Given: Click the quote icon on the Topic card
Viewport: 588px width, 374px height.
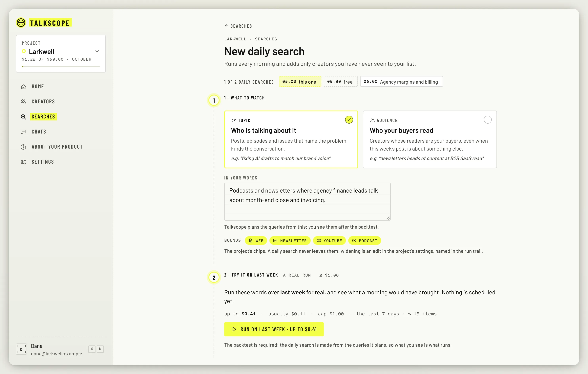Looking at the screenshot, I should click(x=233, y=120).
